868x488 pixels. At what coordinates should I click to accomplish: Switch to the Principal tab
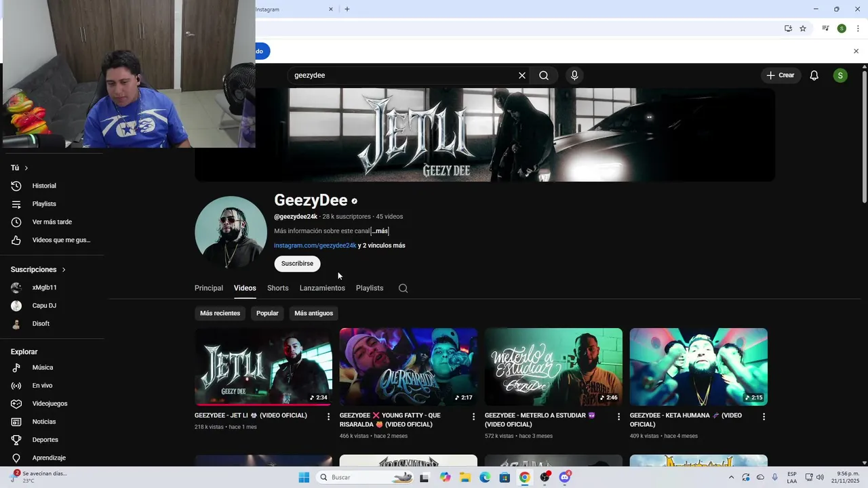(x=209, y=288)
